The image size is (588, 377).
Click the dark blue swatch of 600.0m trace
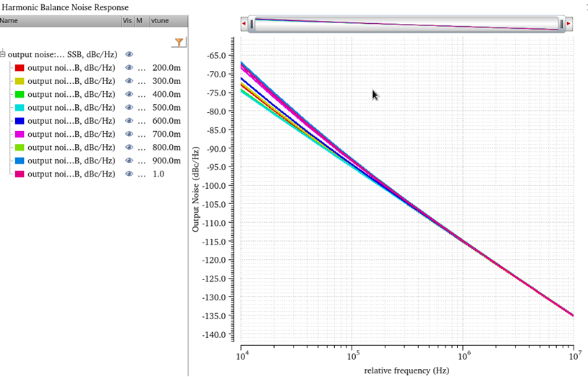[x=20, y=121]
